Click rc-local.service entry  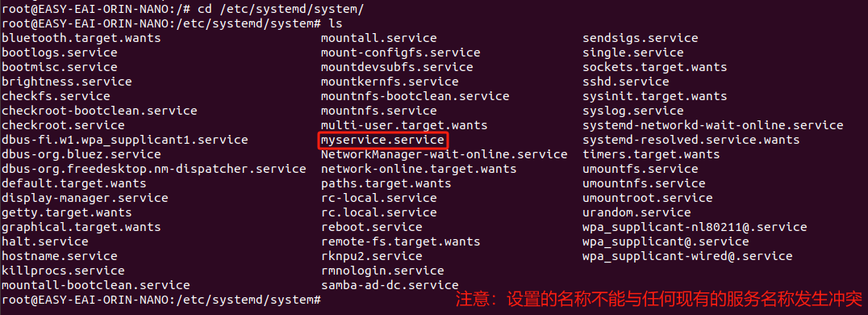click(378, 198)
